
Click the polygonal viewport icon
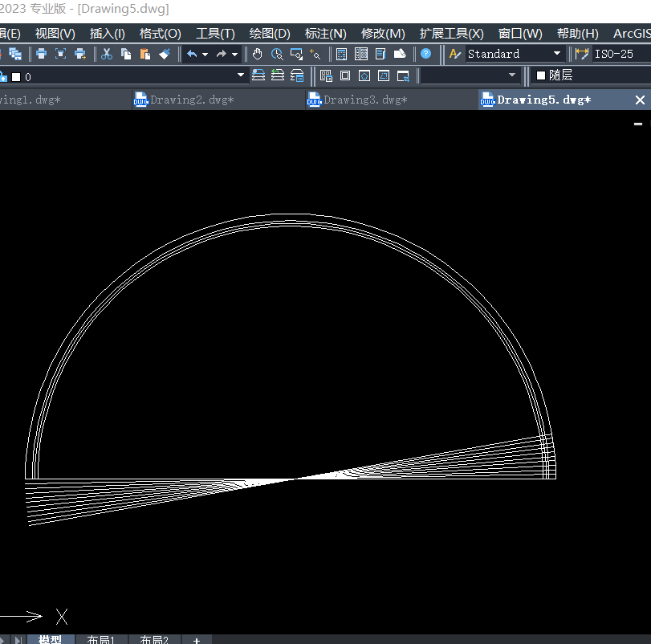[x=364, y=75]
